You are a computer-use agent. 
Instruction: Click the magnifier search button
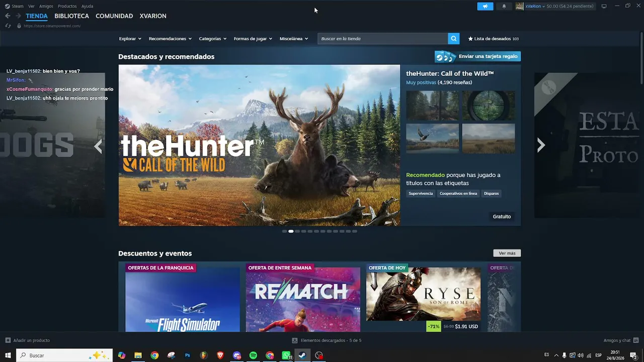454,39
